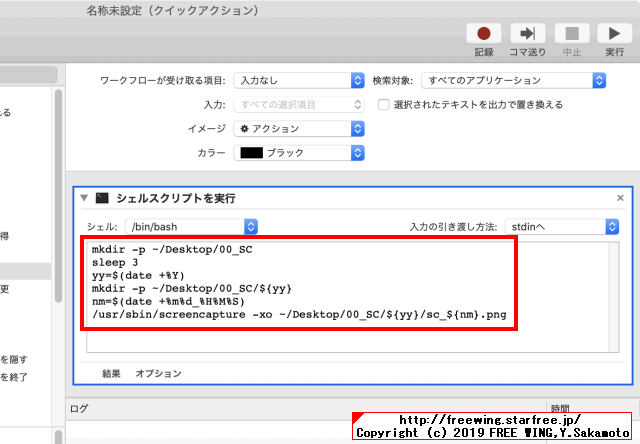Open 検索対象 dropdown showing すべてのアプリケーション
This screenshot has height=444, width=640.
pos(513,80)
